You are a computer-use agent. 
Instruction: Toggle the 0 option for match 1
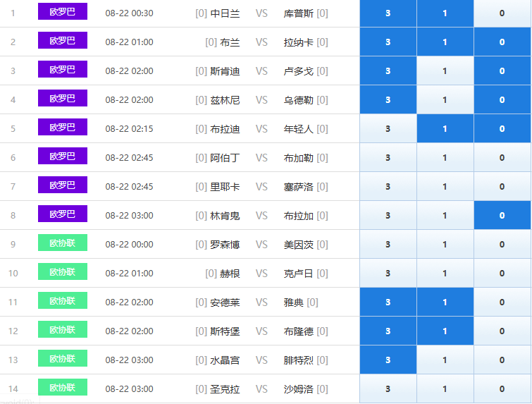tap(502, 13)
